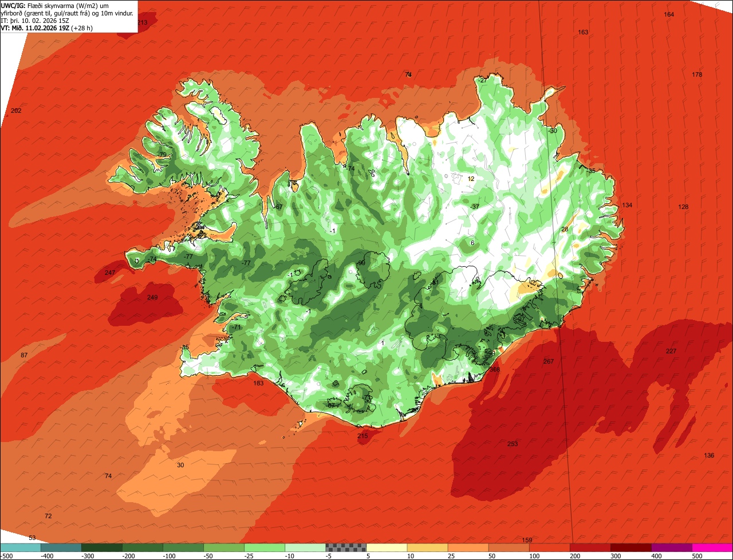The image size is (733, 560).
Task: Pick the legend swatch between -200 and -100
Action: 143,547
